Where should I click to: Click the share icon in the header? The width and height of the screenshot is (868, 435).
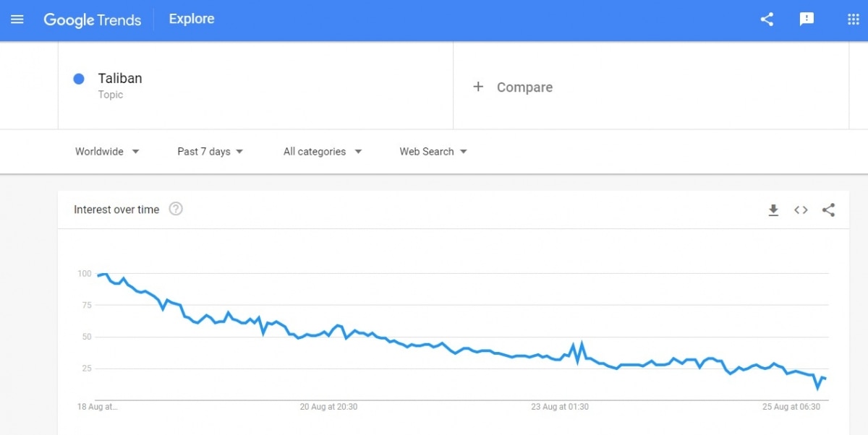coord(767,20)
